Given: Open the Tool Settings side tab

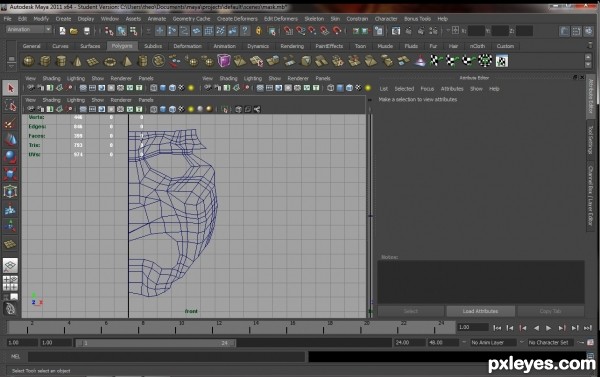Looking at the screenshot, I should (x=590, y=139).
